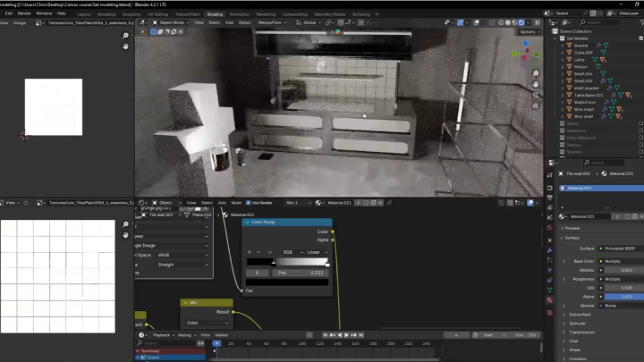Click the viewport zoom magnifier icon
The height and width of the screenshot is (362, 644).
(x=536, y=73)
